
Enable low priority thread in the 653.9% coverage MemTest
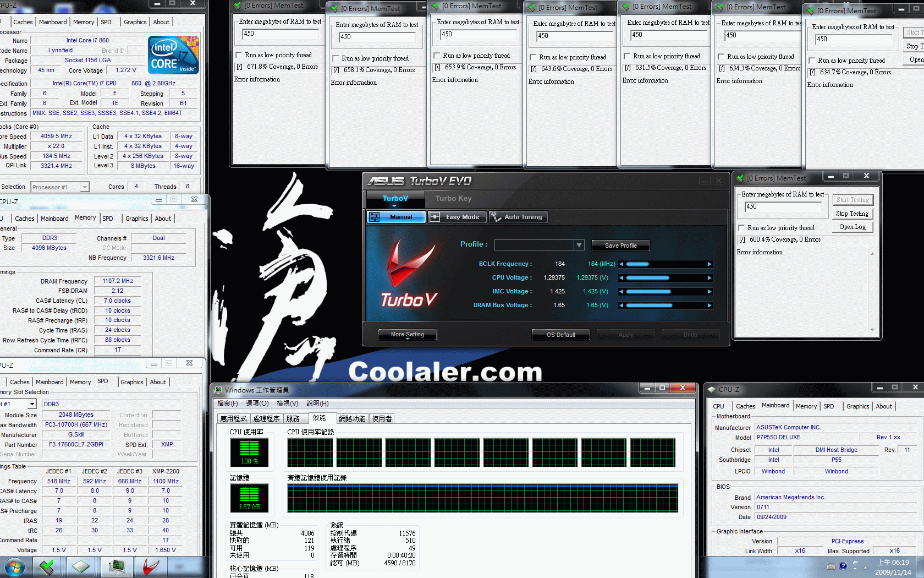pos(437,56)
